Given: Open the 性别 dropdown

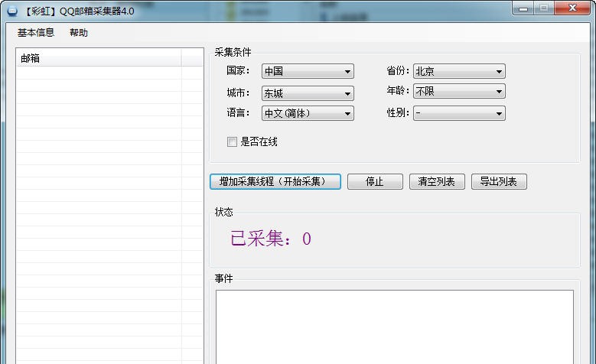Looking at the screenshot, I should (459, 113).
